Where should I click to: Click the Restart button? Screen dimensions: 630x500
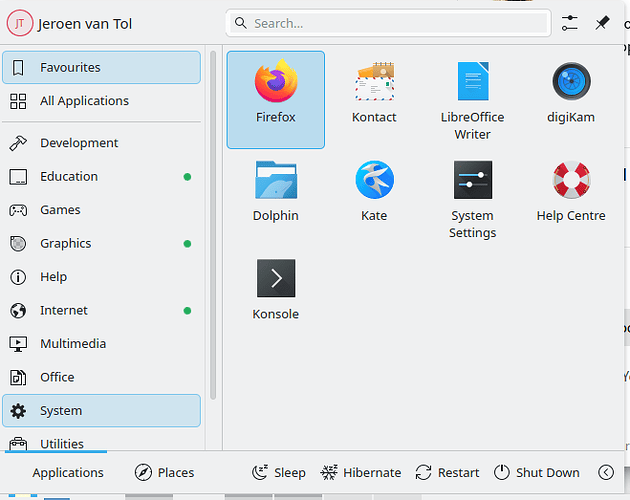447,472
